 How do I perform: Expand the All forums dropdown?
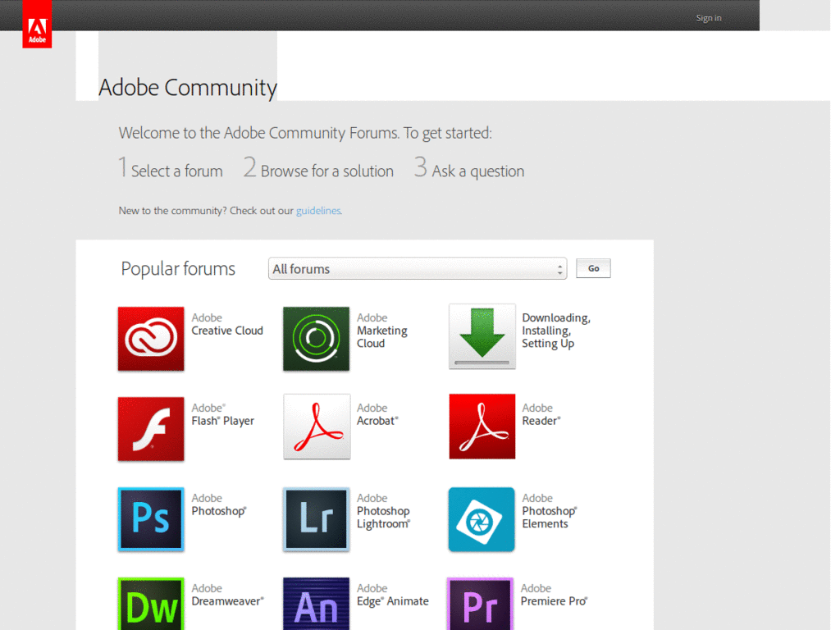tap(418, 269)
